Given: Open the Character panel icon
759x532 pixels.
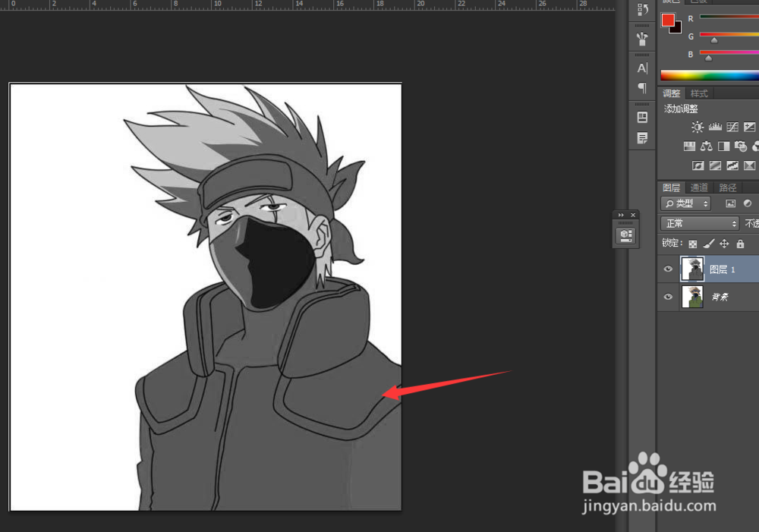Looking at the screenshot, I should (642, 68).
